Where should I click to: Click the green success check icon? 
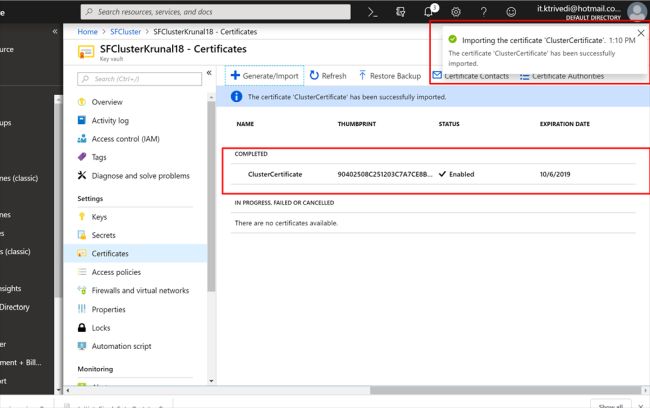click(453, 39)
